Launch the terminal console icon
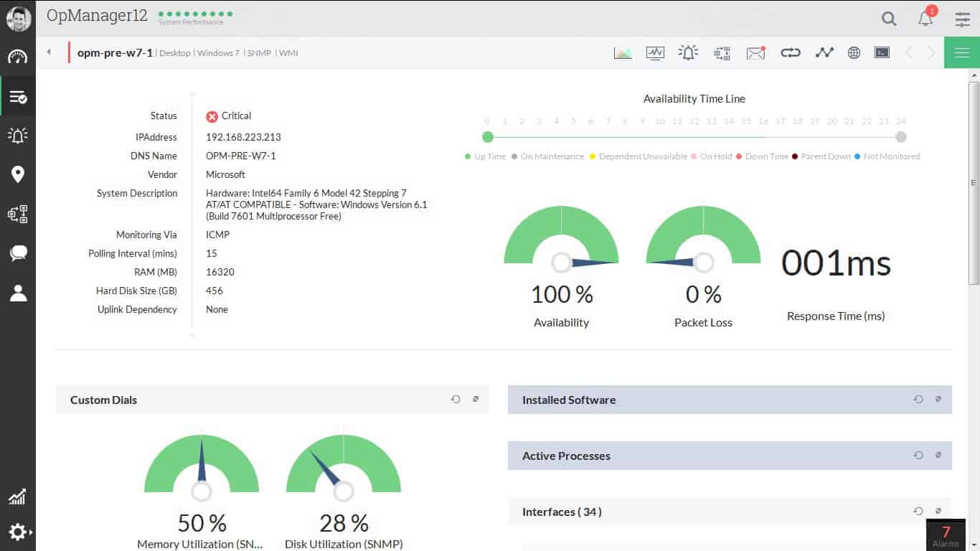 [882, 52]
